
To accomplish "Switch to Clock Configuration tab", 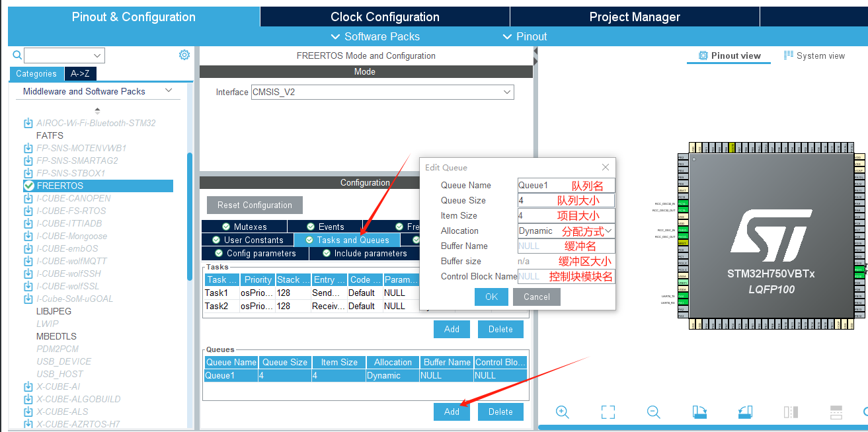I will 385,17.
